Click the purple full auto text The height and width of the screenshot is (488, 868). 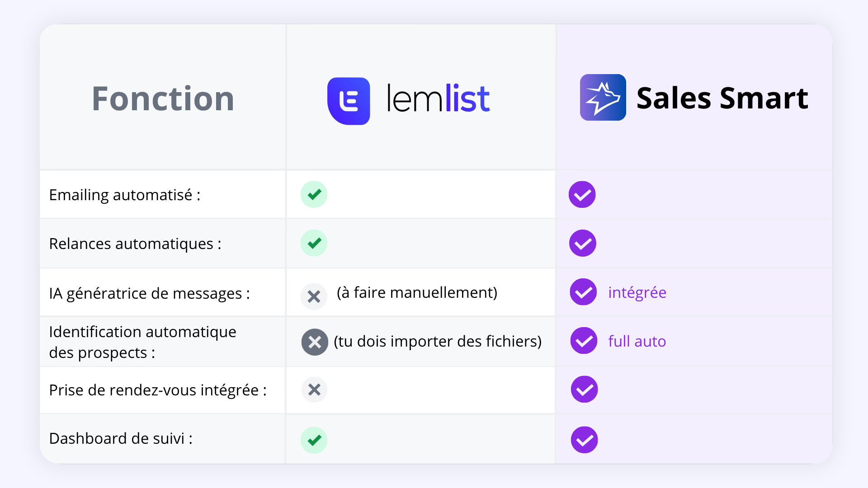click(637, 341)
